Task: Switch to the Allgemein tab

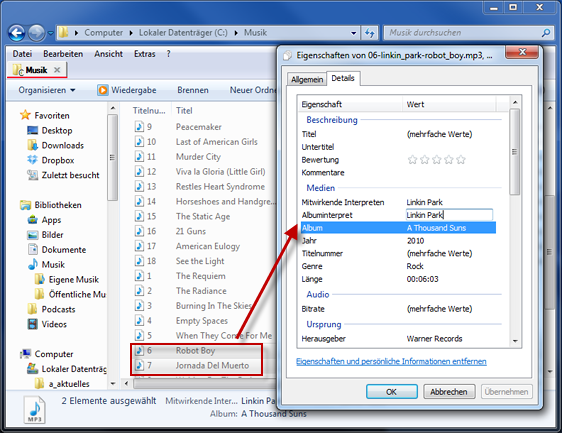Action: tap(307, 79)
